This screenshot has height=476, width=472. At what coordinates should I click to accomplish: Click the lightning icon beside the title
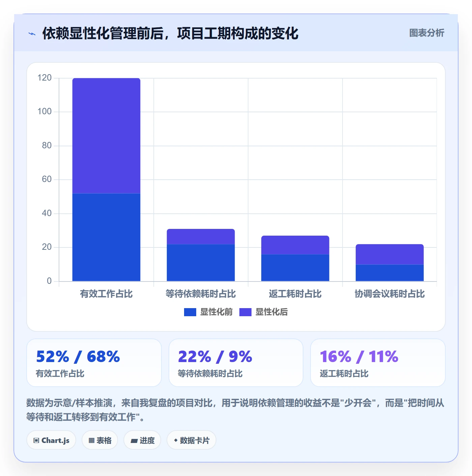point(32,34)
